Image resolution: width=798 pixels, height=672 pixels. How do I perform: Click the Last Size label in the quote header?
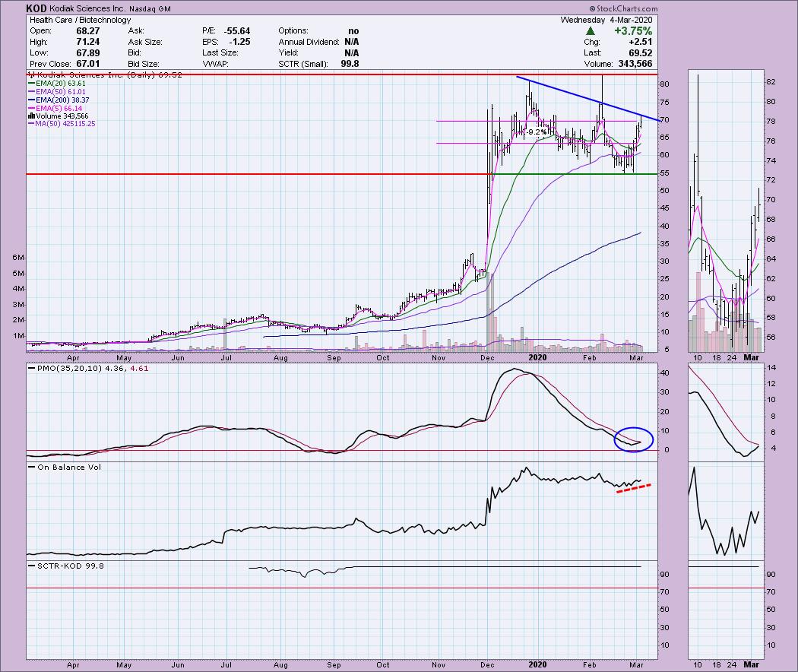(220, 53)
